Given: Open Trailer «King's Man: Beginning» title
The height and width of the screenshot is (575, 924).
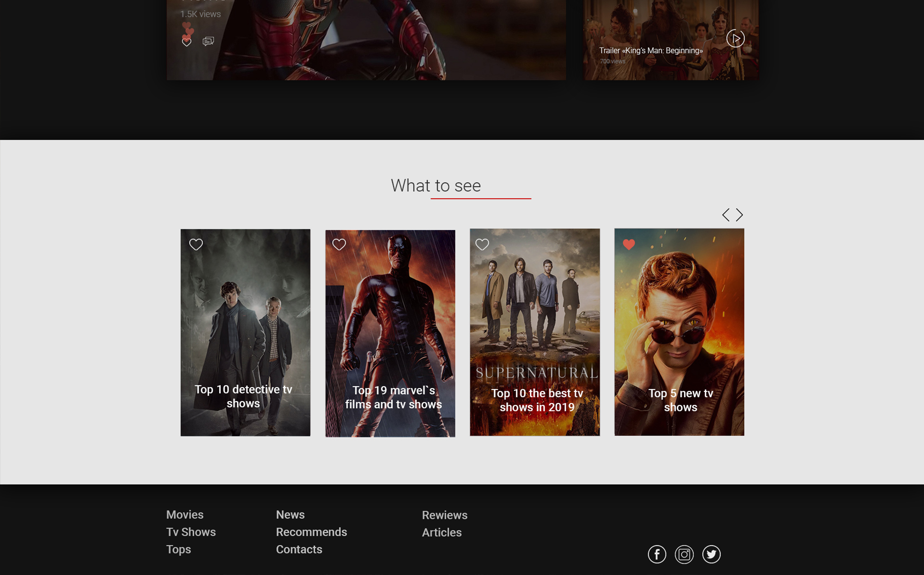Looking at the screenshot, I should click(651, 50).
